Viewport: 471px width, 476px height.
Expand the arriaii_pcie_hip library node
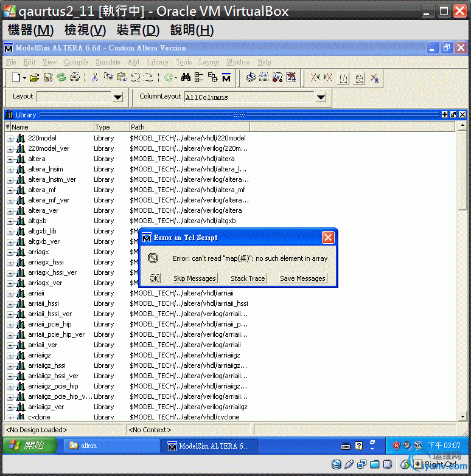point(10,325)
